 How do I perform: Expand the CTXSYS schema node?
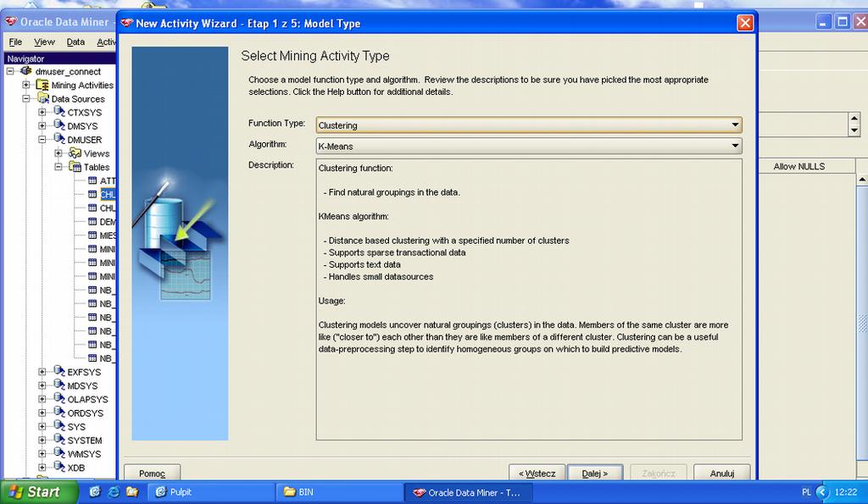pos(42,113)
